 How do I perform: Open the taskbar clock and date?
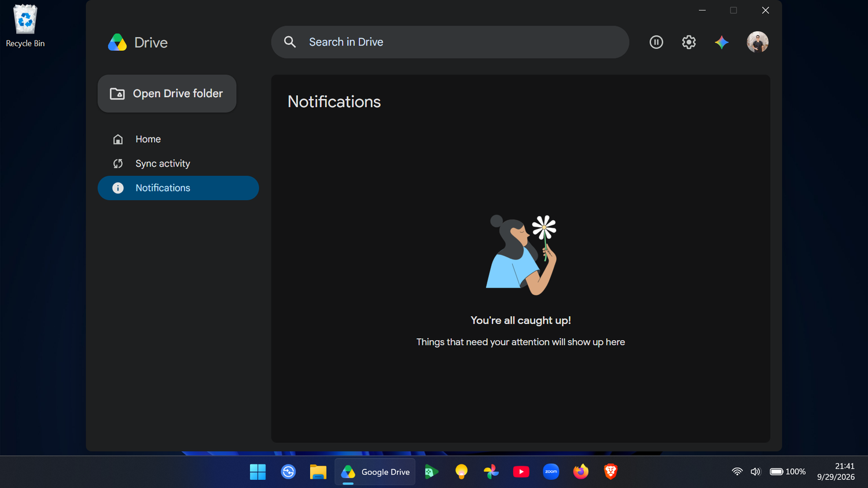click(x=836, y=472)
